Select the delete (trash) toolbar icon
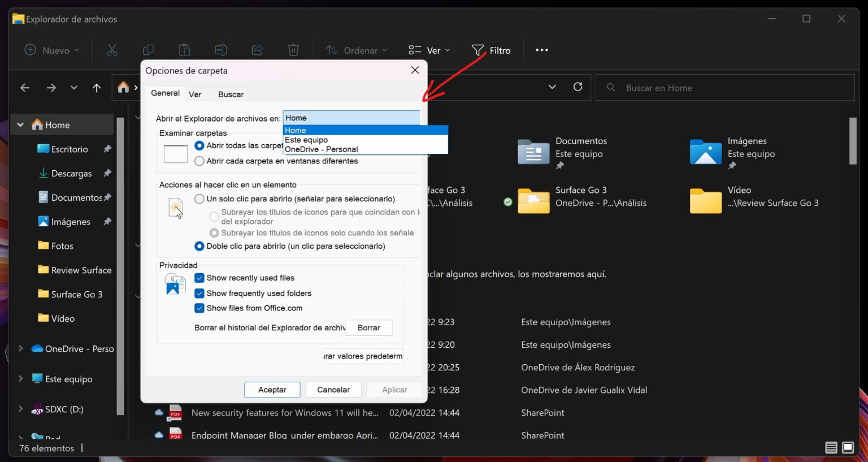868x462 pixels. click(x=293, y=50)
